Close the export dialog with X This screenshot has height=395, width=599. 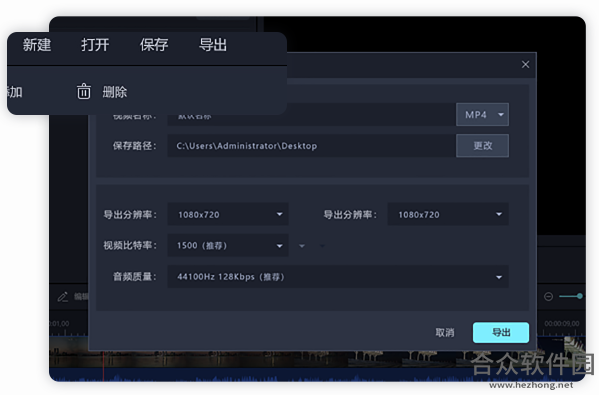(525, 65)
